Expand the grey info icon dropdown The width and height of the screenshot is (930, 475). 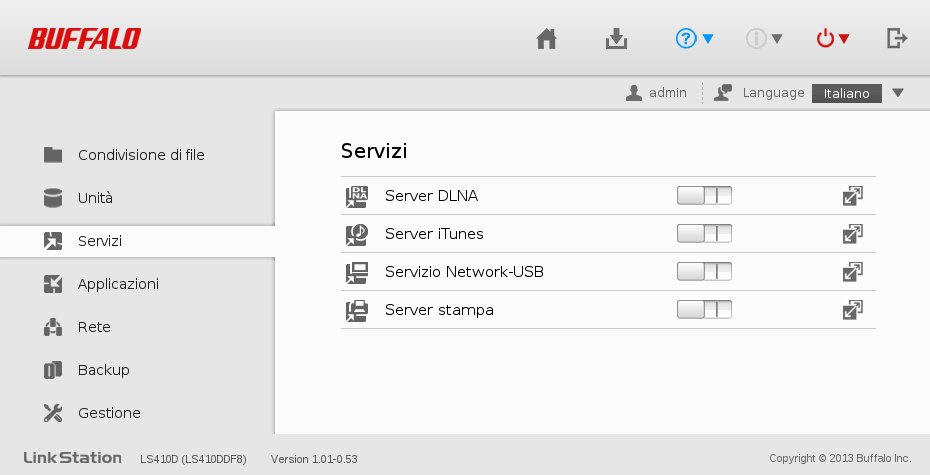[764, 39]
